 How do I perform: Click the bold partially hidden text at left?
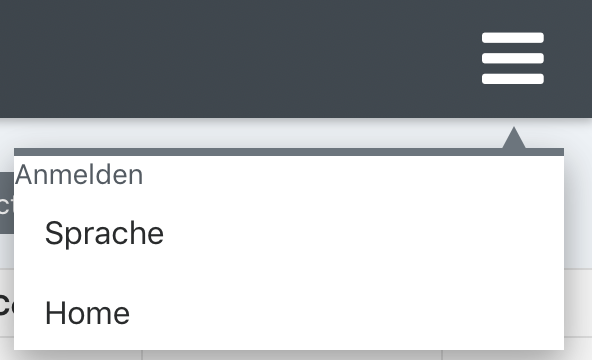pyautogui.click(x=7, y=305)
